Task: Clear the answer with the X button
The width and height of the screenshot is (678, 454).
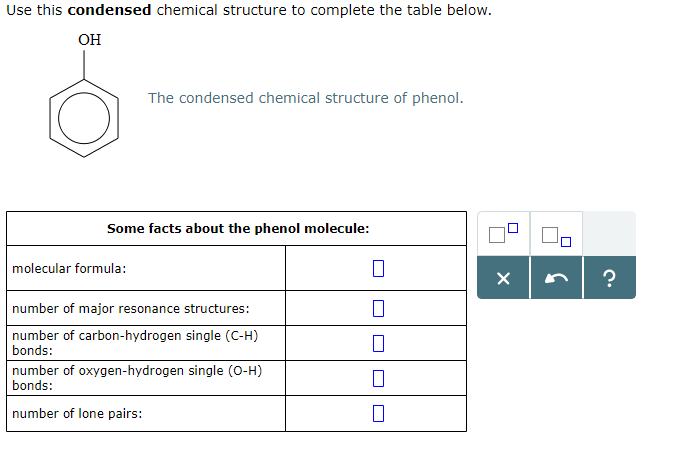Action: coord(504,279)
